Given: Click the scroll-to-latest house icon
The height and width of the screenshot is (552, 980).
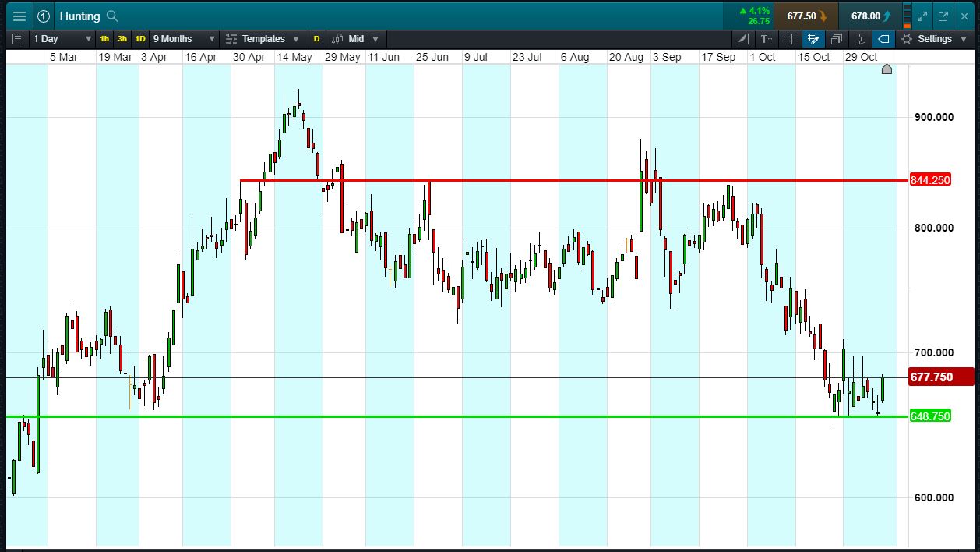Looking at the screenshot, I should [887, 69].
